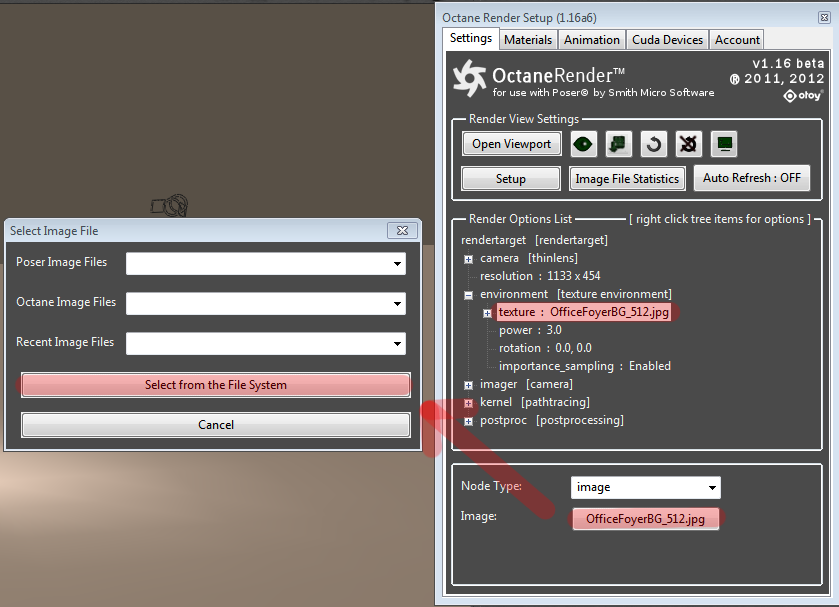Screen dimensions: 839x607
Task: Click the camera object in the scene viewport
Action: click(170, 206)
